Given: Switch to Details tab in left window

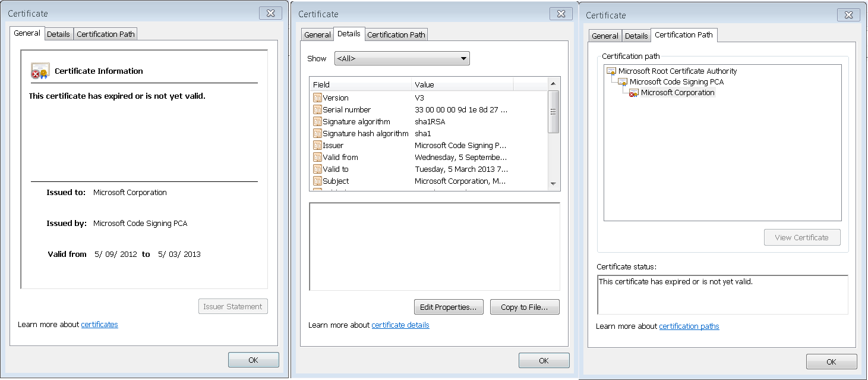Looking at the screenshot, I should (x=58, y=34).
